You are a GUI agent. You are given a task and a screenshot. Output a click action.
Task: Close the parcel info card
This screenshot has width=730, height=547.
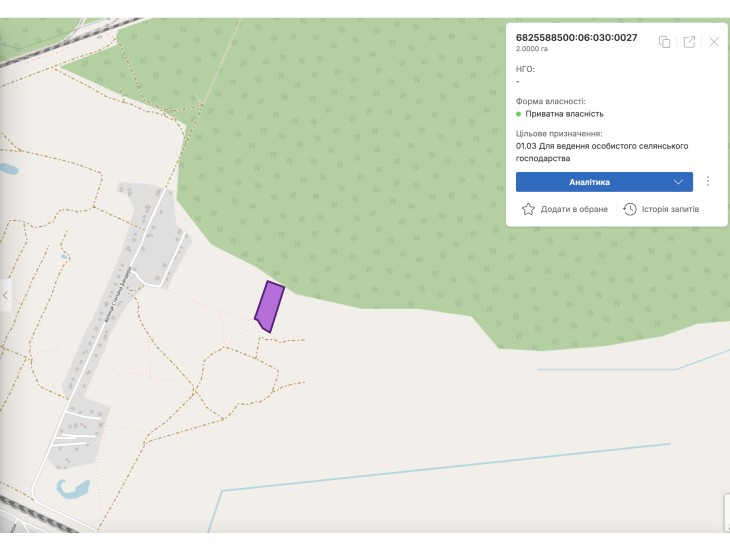[714, 42]
